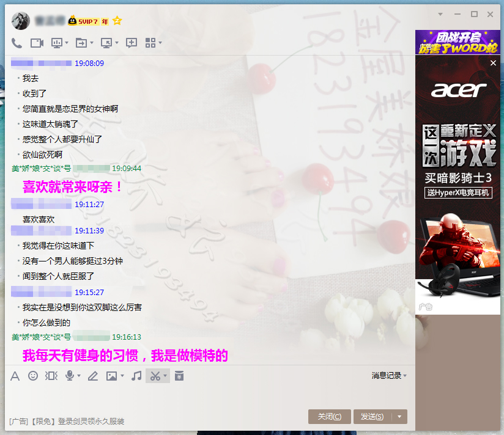Open the emoji face picker
The image size is (504, 435).
[x=33, y=376]
